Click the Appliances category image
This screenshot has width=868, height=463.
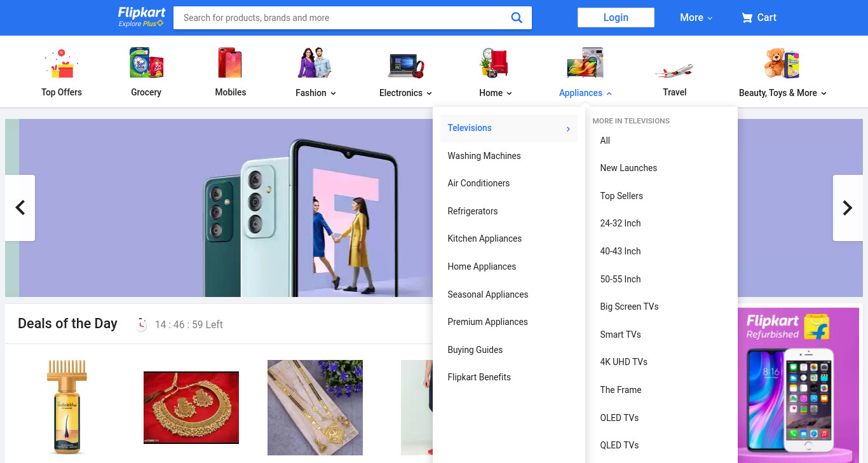point(585,63)
